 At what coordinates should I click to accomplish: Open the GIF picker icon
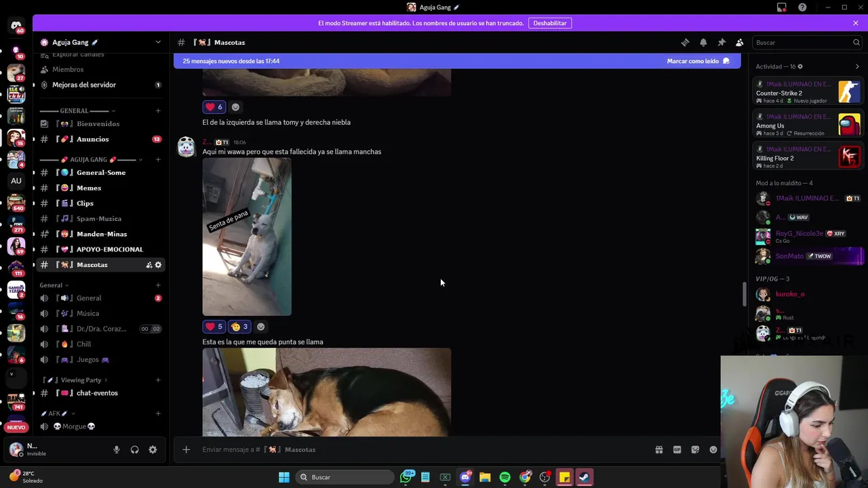click(677, 449)
